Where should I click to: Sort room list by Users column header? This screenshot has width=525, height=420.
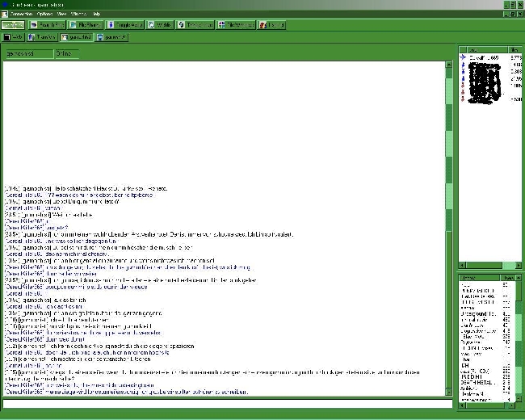(x=508, y=278)
